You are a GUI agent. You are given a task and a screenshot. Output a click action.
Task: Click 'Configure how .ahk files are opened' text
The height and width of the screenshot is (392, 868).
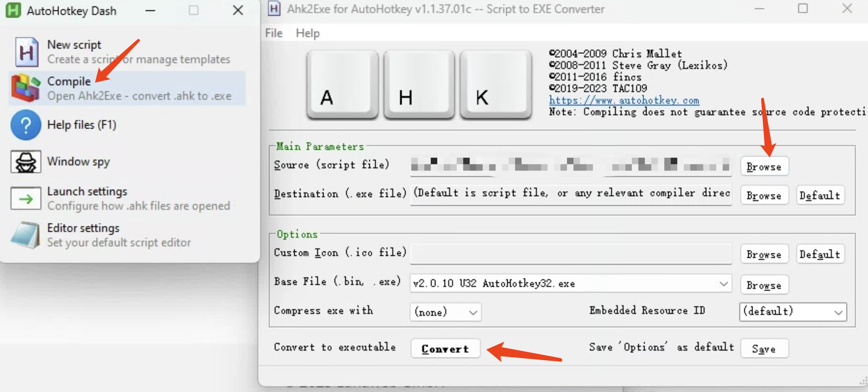point(139,206)
